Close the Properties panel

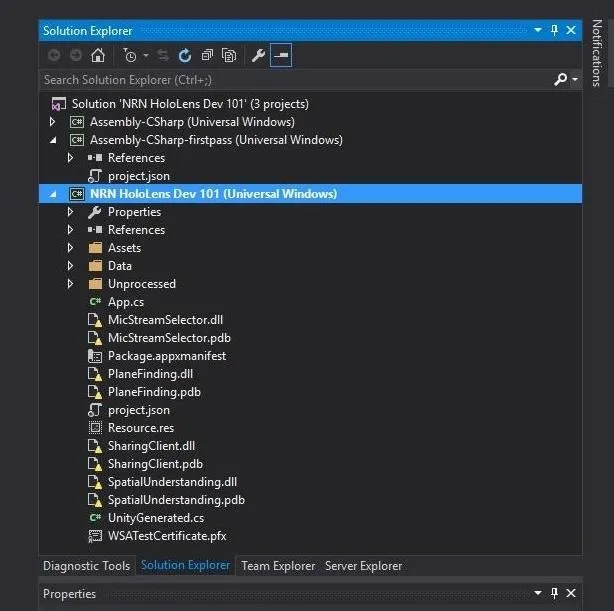point(571,593)
